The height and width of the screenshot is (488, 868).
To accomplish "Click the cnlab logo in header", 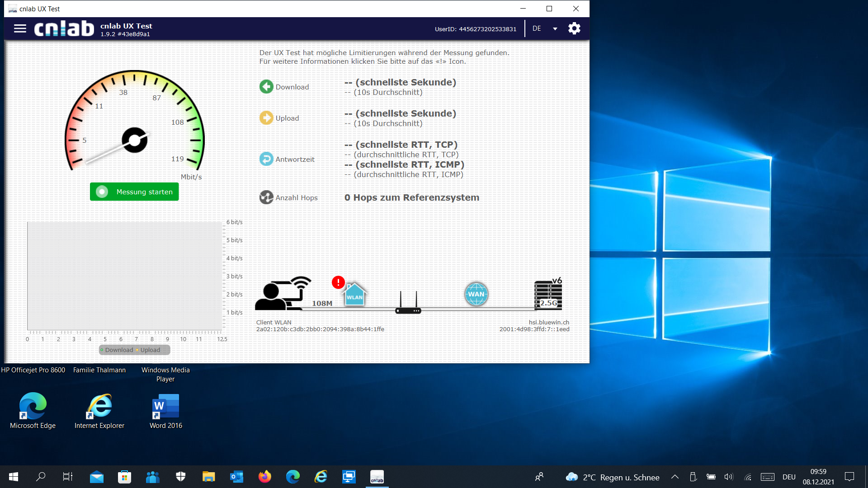I will (x=64, y=28).
